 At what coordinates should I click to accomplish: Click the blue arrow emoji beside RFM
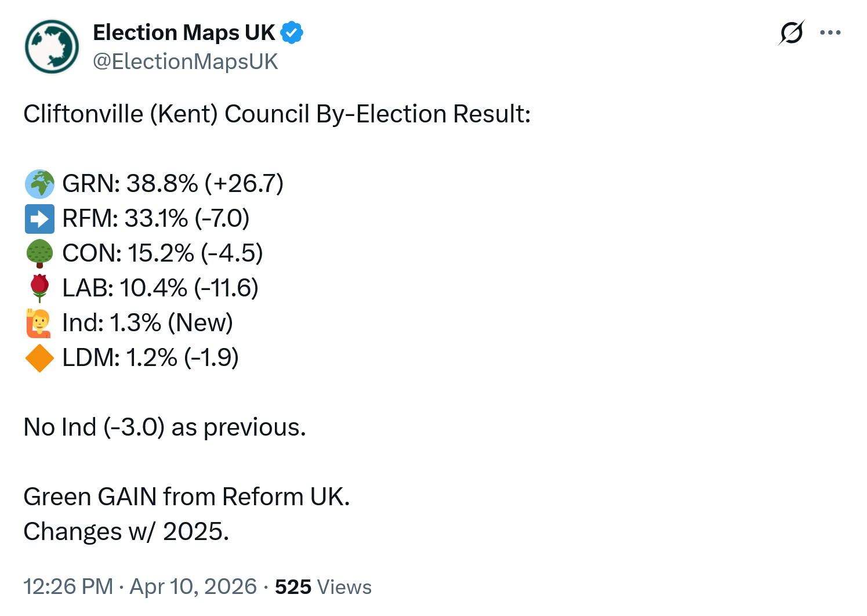coord(39,219)
